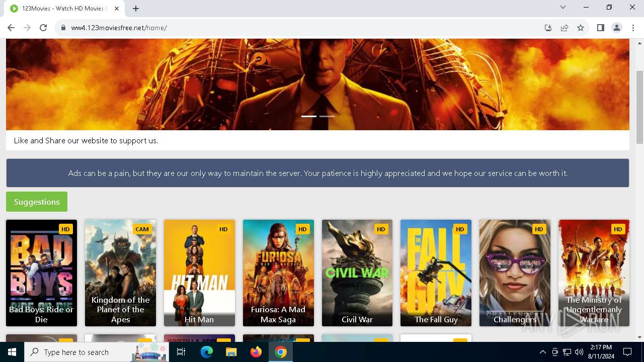The height and width of the screenshot is (362, 644).
Task: Click the scrollbar down arrow
Action: (x=640, y=338)
